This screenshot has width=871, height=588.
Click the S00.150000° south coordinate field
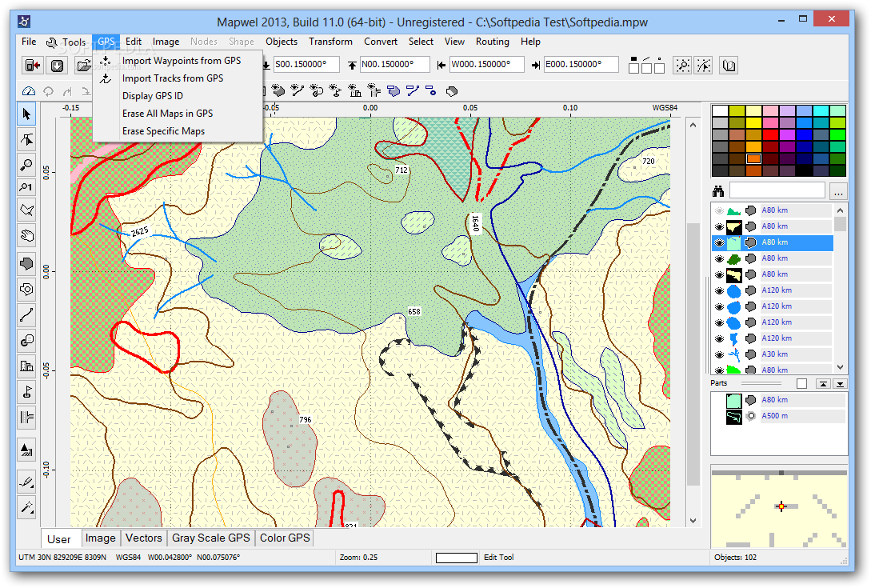(x=306, y=65)
